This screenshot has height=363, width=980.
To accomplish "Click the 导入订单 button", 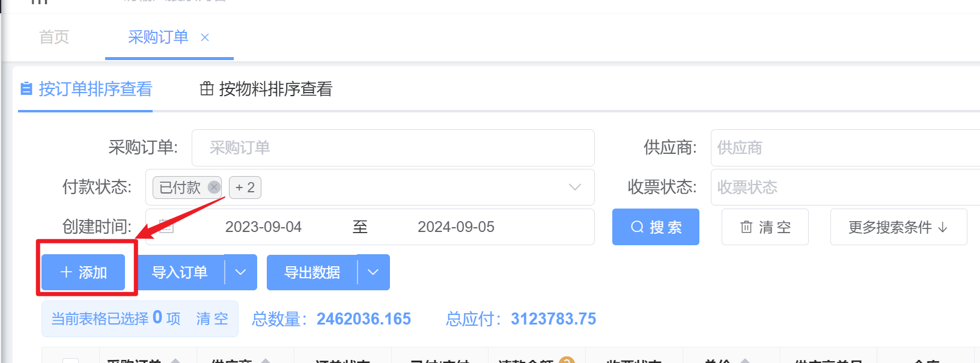I will click(180, 272).
